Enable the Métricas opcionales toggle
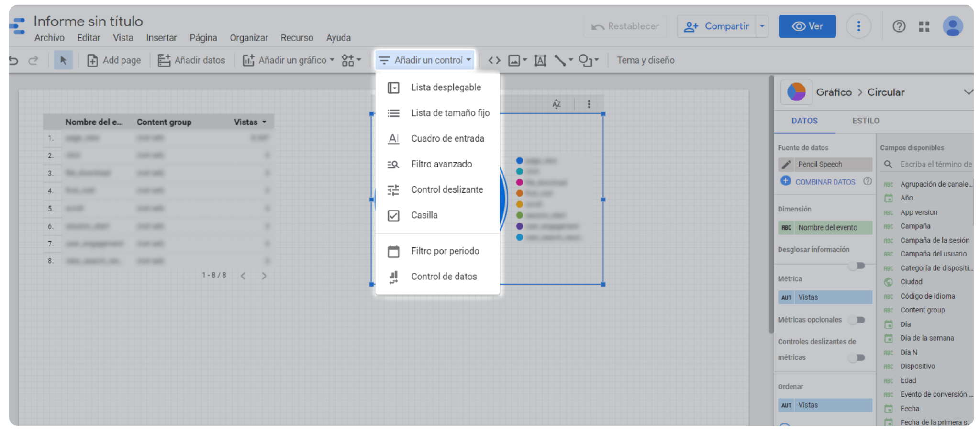This screenshot has height=434, width=980. coord(857,320)
